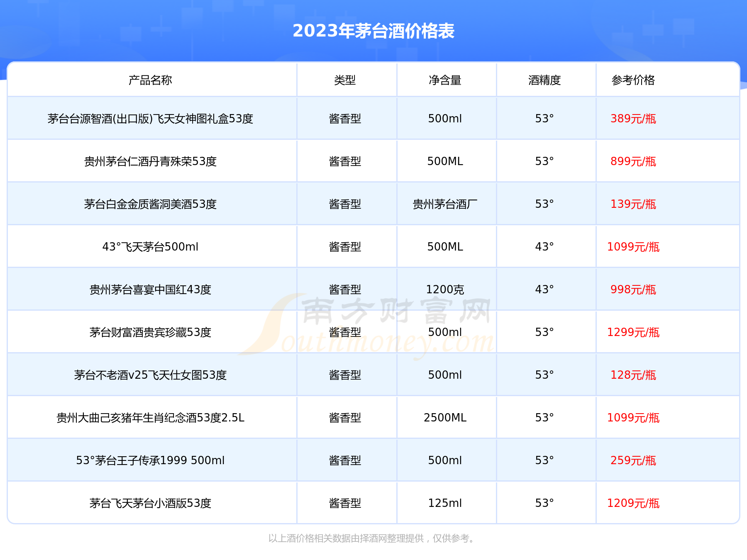Click 1099元/瓶 in the 43°飞天茅台500ml row
747x560 pixels.
(633, 247)
